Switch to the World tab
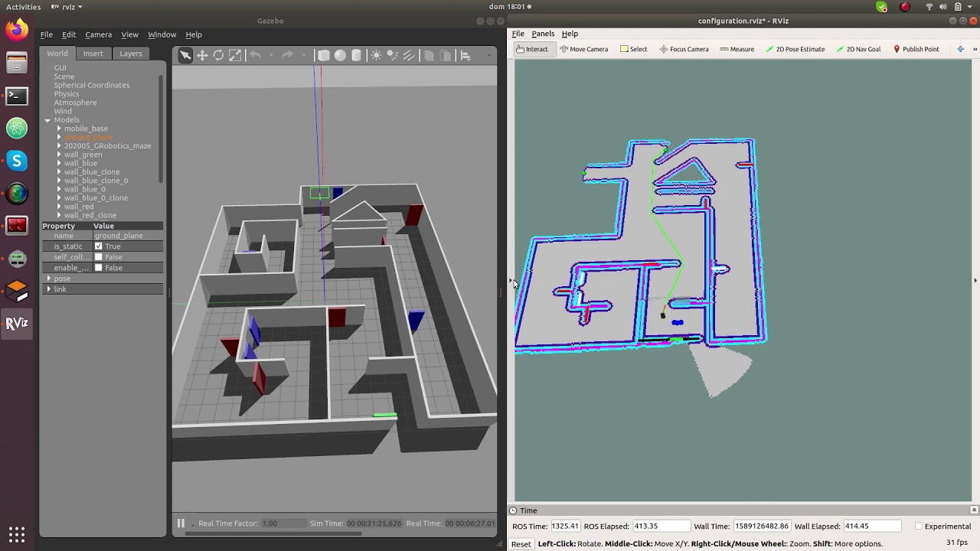The height and width of the screenshot is (551, 980). click(x=57, y=54)
